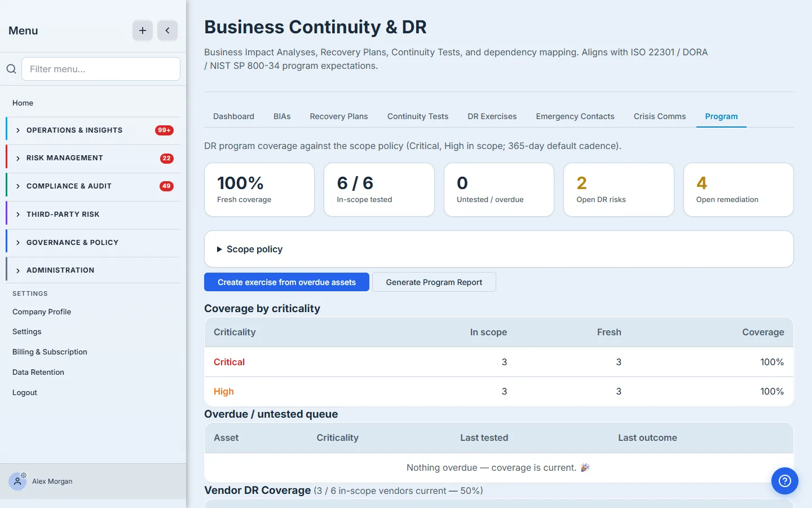
Task: Click the Last outcome column header
Action: [x=647, y=437]
